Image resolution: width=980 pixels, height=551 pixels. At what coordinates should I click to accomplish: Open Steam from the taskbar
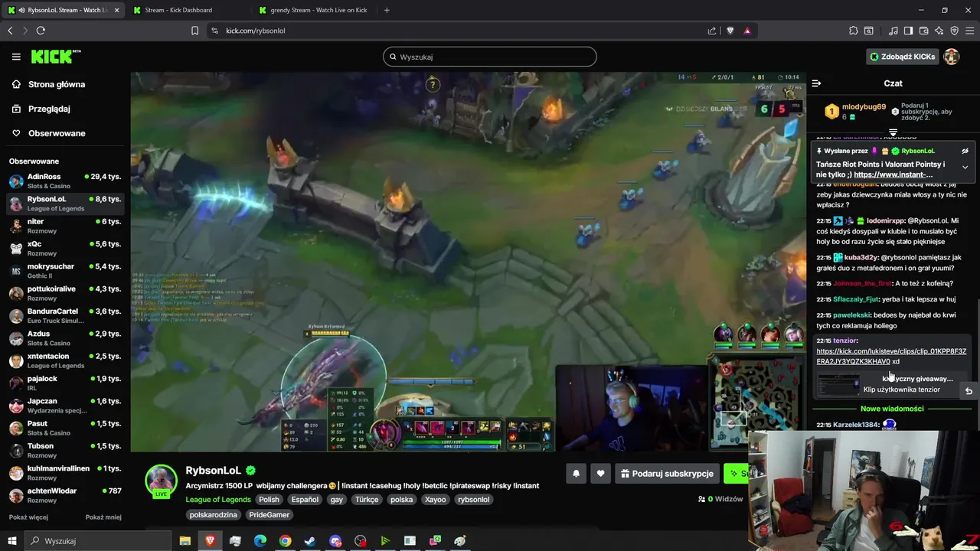[x=310, y=541]
